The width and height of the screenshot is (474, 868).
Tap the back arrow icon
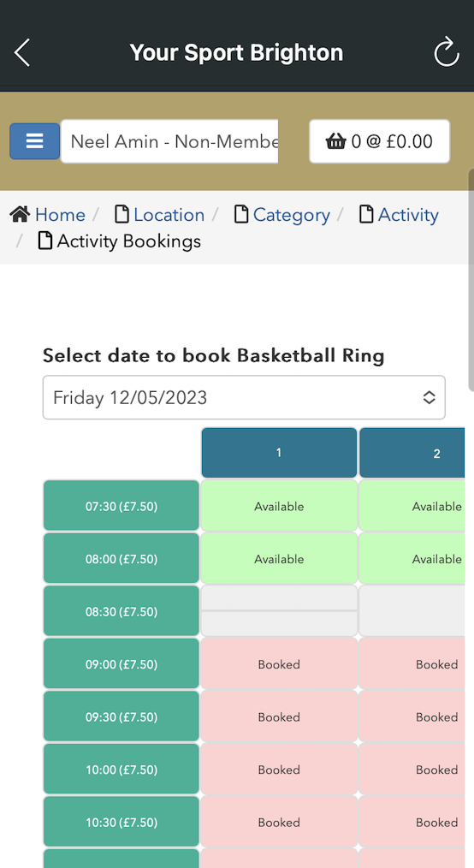point(22,53)
